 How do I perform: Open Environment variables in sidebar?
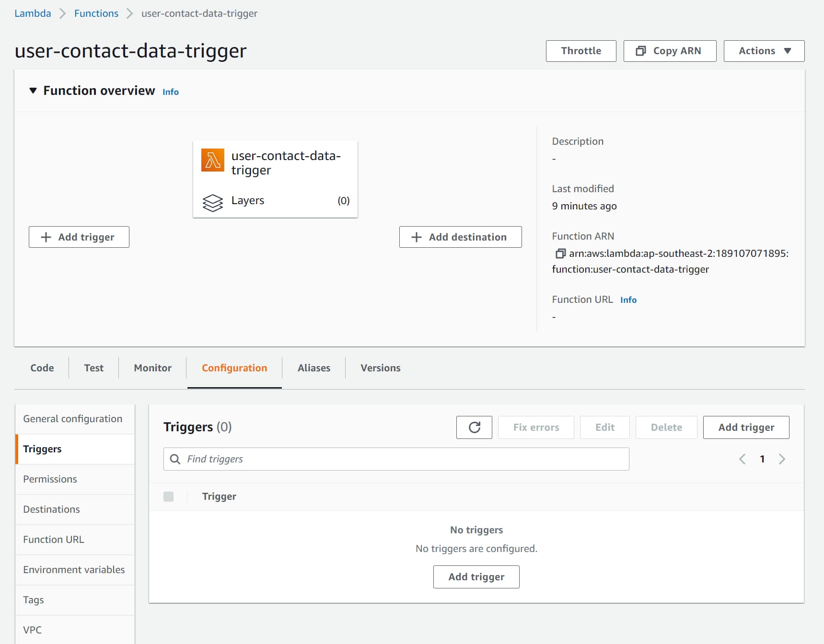(x=75, y=570)
